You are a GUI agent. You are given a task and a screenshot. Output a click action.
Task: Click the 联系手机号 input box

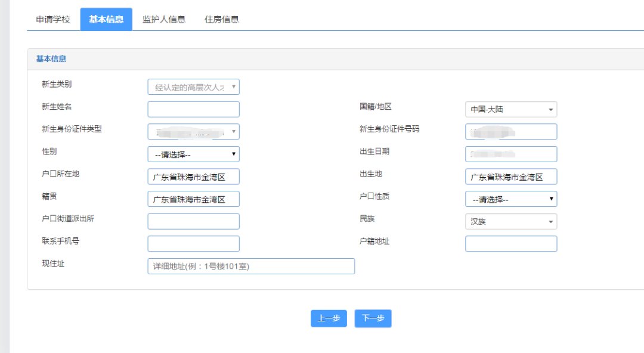[193, 244]
